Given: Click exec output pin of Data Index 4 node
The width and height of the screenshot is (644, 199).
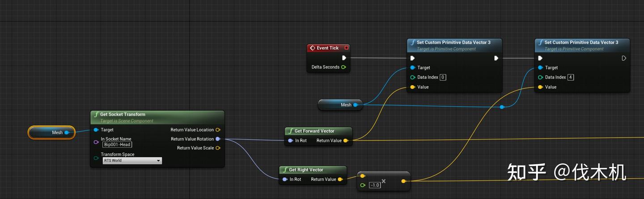Looking at the screenshot, I should pyautogui.click(x=624, y=58).
